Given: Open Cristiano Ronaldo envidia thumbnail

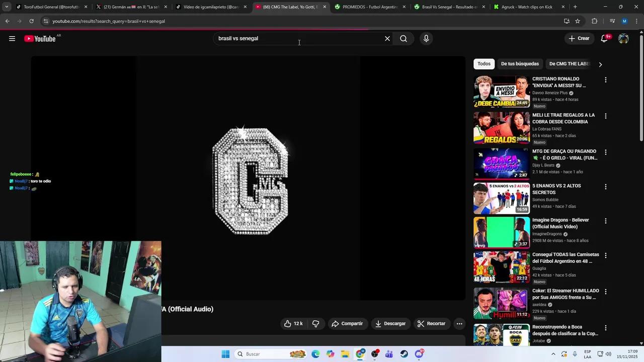Looking at the screenshot, I should pos(502,92).
